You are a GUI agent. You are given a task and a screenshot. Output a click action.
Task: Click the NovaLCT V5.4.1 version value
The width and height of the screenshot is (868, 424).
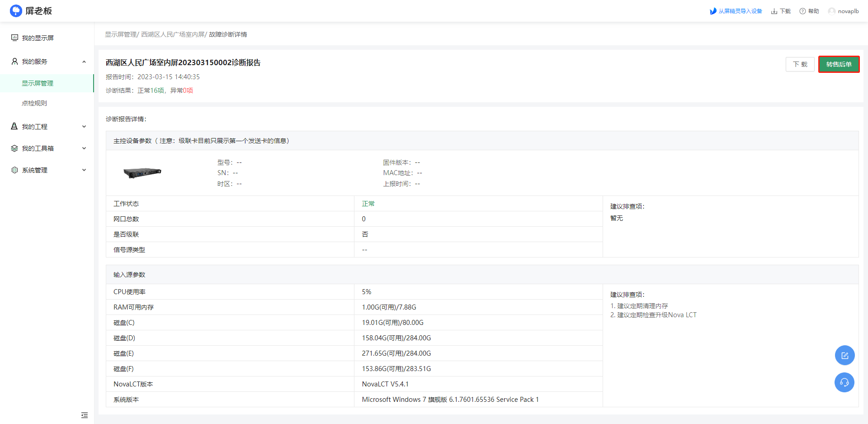385,384
